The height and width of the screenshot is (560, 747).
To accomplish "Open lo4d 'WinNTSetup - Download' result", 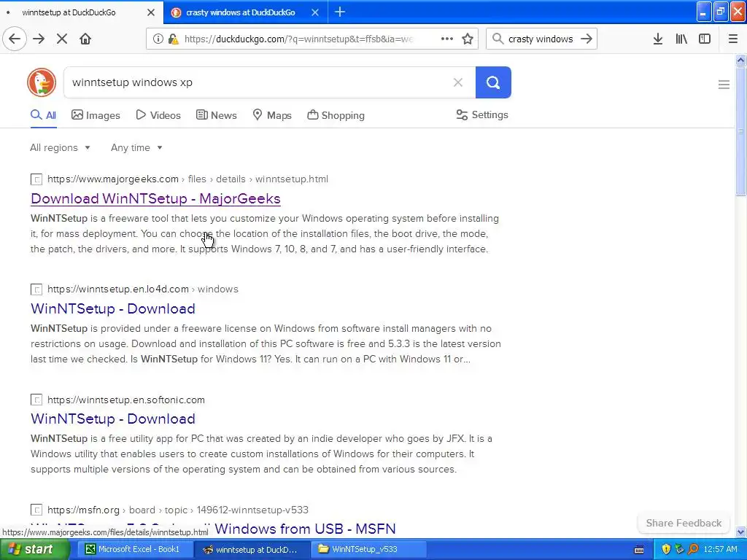I will pos(113,308).
